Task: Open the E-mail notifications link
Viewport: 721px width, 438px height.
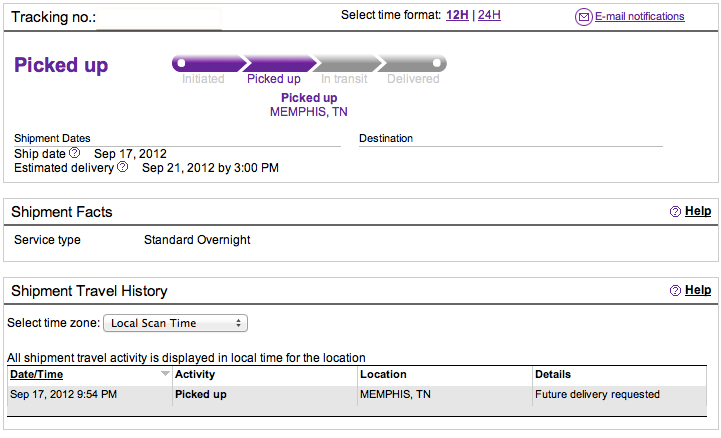Action: click(x=640, y=17)
